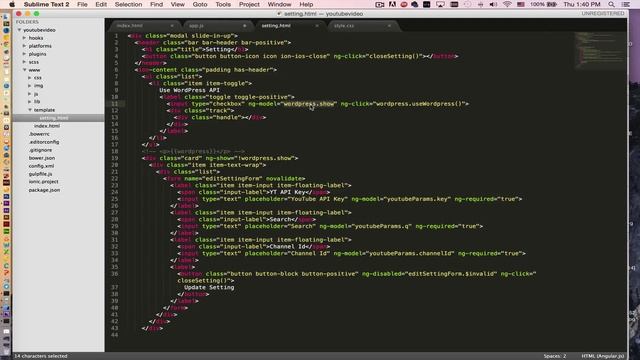Screen dimensions: 640x360
Task: Expand the img folder arrow
Action: pyautogui.click(x=30, y=86)
